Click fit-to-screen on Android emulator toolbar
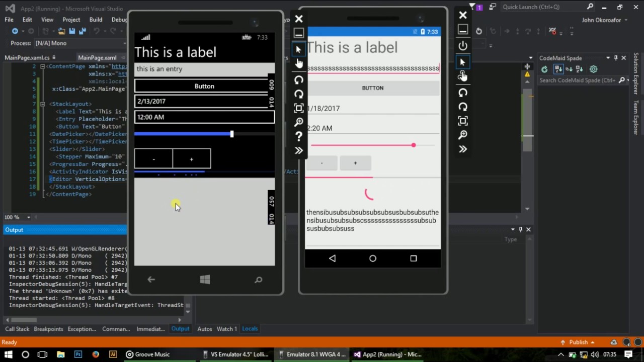The width and height of the screenshot is (644, 362). [x=463, y=121]
